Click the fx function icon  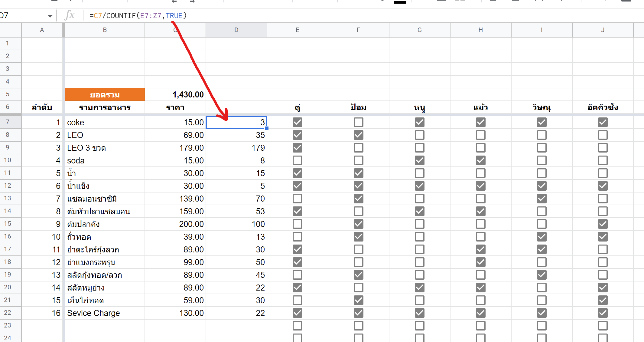[x=70, y=15]
